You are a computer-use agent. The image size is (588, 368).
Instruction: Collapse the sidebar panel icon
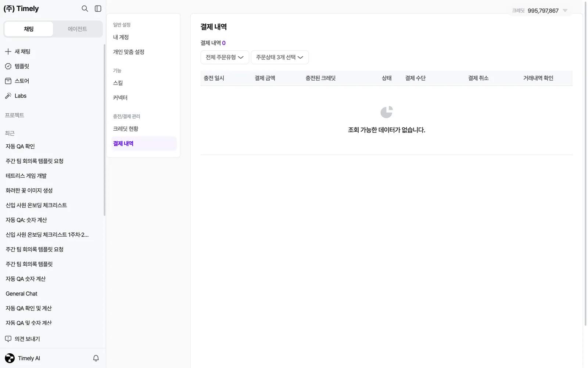(98, 8)
